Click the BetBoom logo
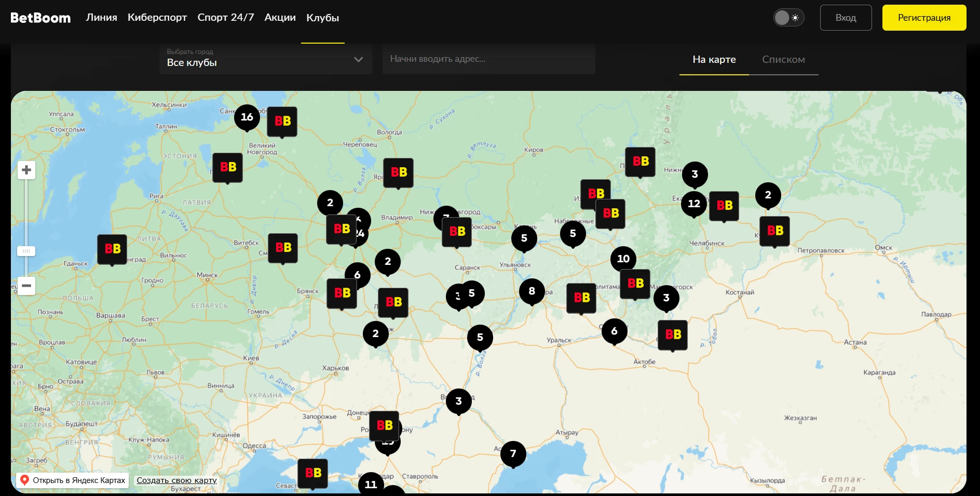The width and height of the screenshot is (980, 496). (x=40, y=18)
